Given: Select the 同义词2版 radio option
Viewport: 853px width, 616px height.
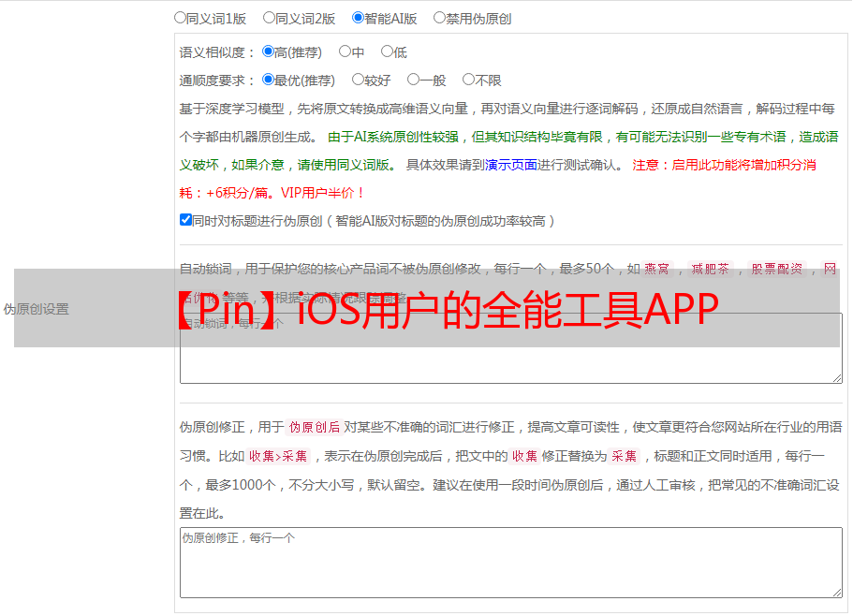Looking at the screenshot, I should [269, 18].
